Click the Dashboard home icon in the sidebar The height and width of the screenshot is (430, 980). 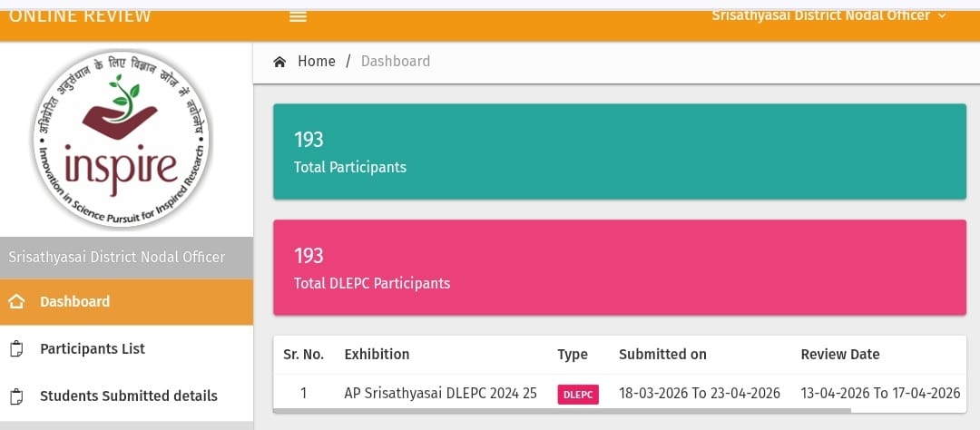point(15,302)
